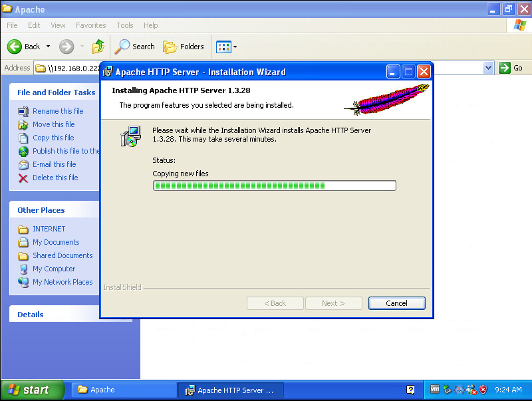Click the disabled Next > button

click(x=334, y=303)
